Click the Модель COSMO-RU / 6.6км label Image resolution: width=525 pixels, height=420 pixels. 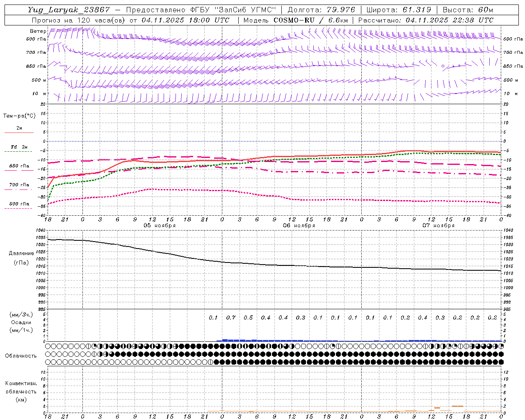tap(295, 20)
